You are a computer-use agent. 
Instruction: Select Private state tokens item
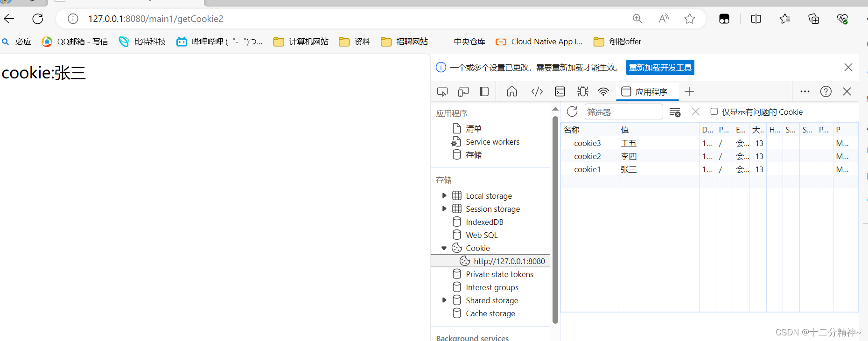(x=499, y=274)
